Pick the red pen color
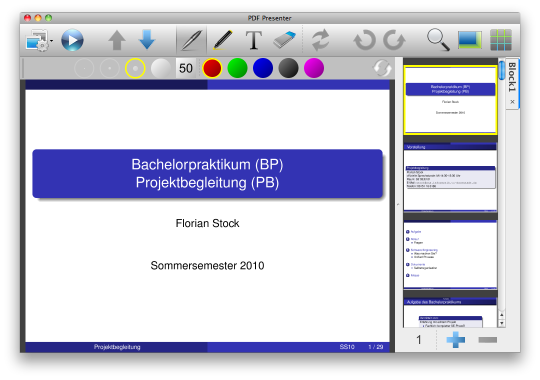This screenshot has width=540, height=380. point(212,68)
